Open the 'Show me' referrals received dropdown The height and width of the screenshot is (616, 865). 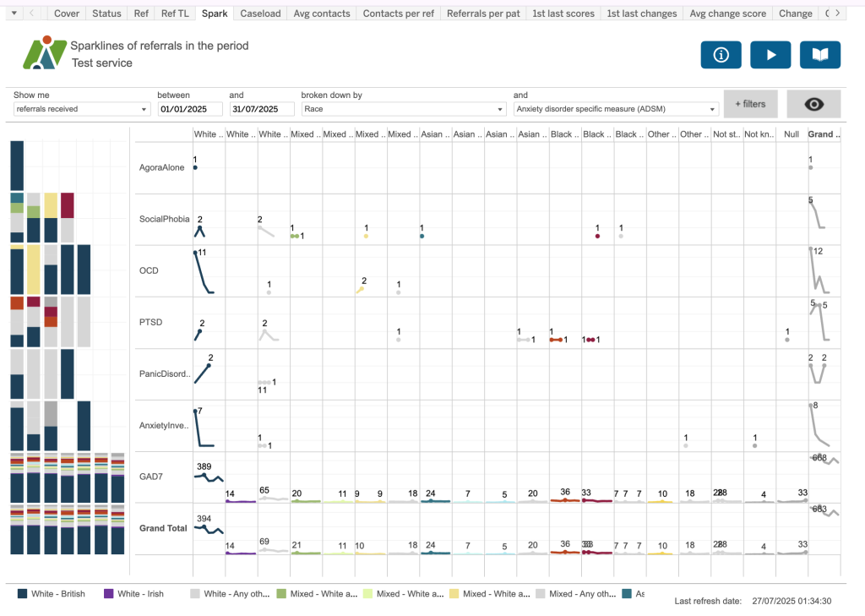click(x=81, y=109)
